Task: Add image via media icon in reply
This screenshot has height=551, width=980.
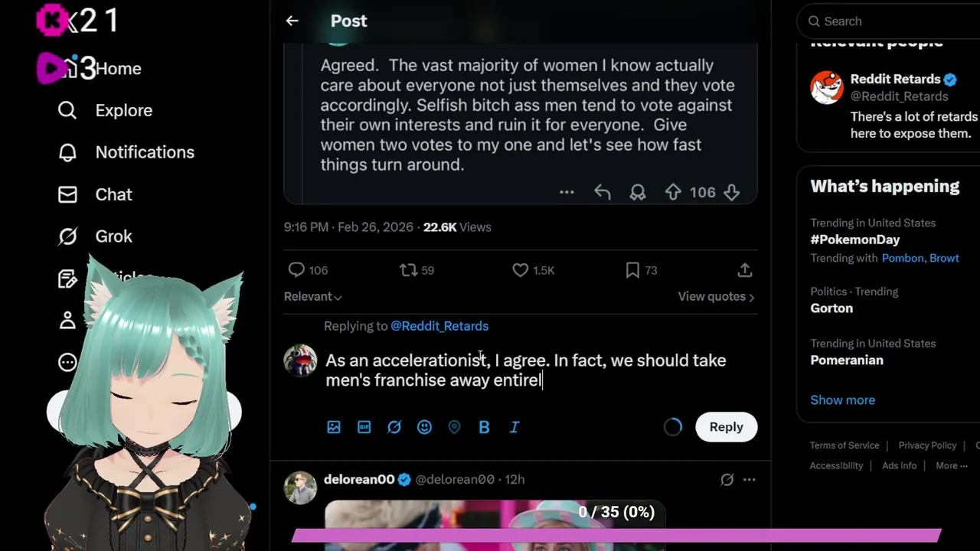Action: pos(334,427)
